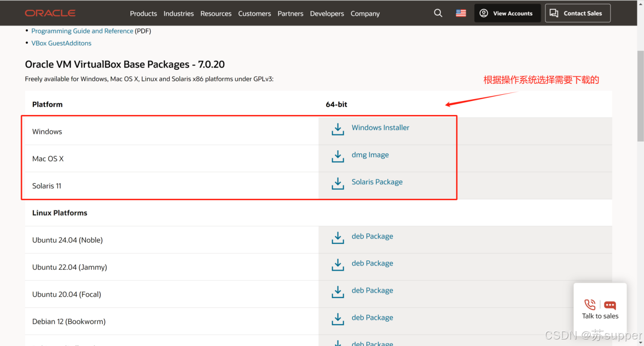Click download icon for Solaris Package

338,183
